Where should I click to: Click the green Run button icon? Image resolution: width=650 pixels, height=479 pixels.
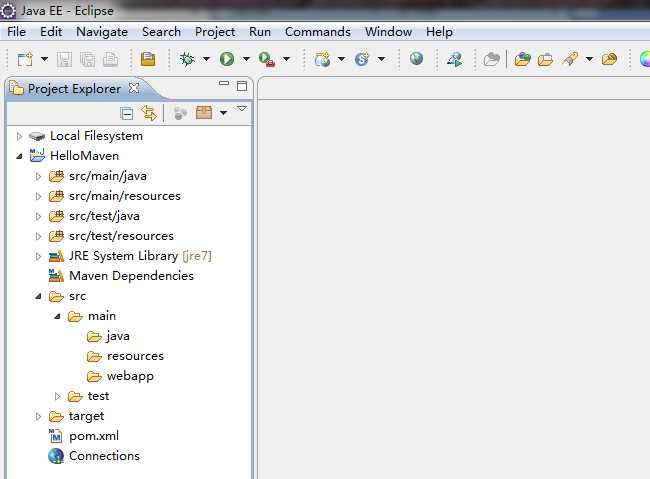click(227, 59)
